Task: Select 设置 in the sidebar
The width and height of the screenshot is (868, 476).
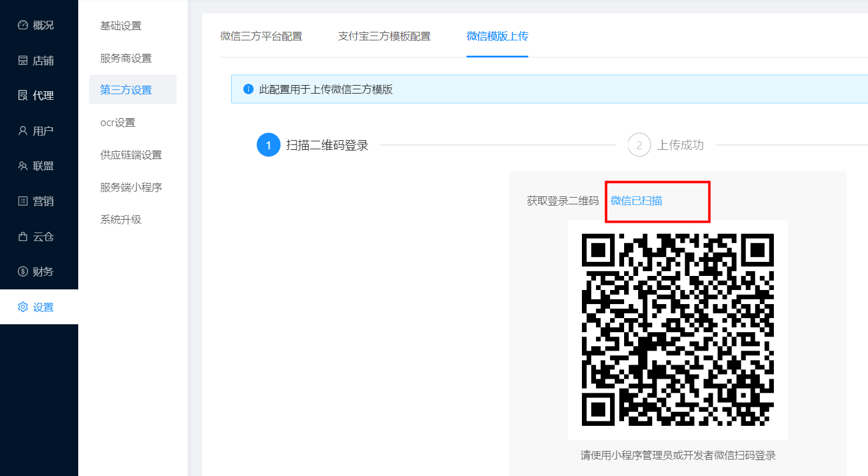Action: point(39,307)
